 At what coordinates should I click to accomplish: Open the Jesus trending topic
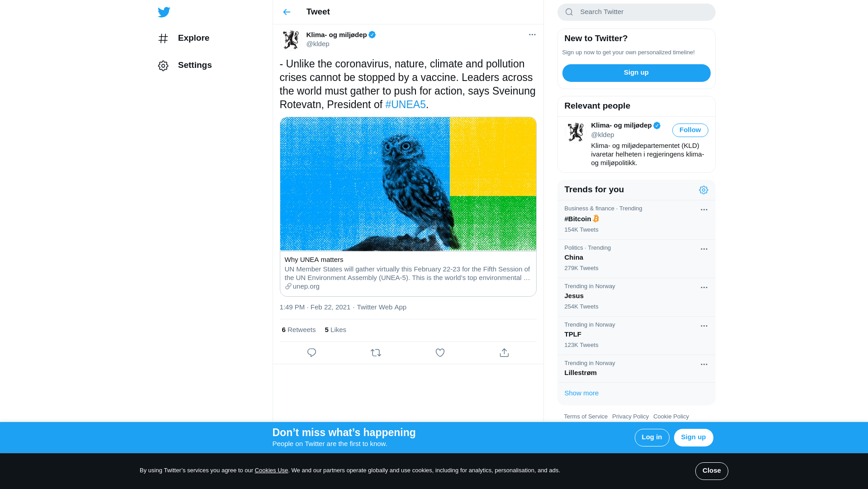574,296
